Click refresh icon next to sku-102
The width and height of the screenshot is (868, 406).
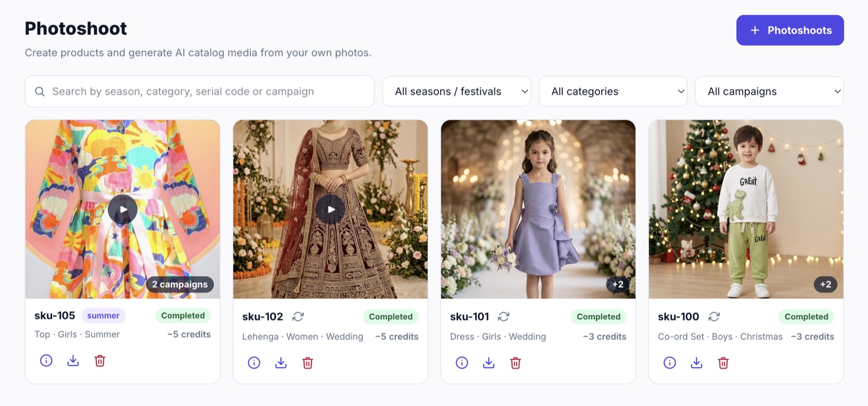click(x=298, y=316)
